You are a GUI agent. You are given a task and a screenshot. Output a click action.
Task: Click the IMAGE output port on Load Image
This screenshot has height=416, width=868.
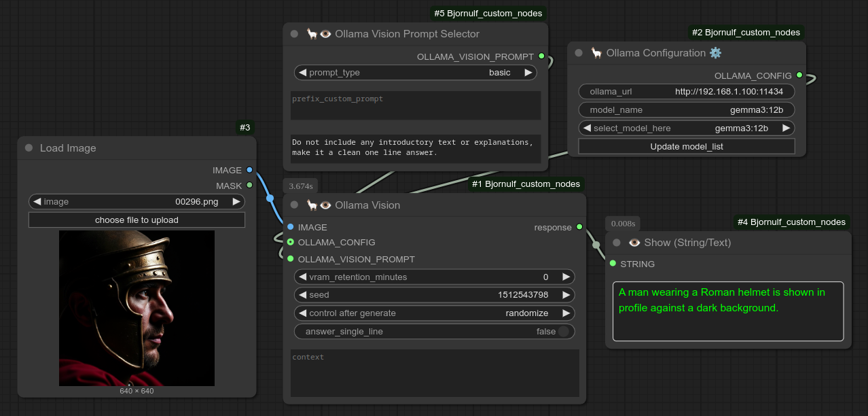click(x=249, y=170)
